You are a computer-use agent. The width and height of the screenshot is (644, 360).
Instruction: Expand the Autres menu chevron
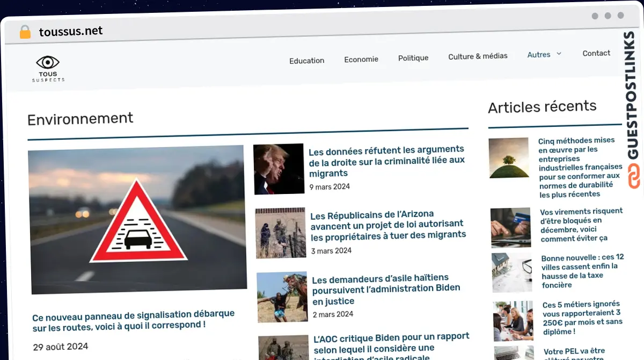click(x=559, y=54)
